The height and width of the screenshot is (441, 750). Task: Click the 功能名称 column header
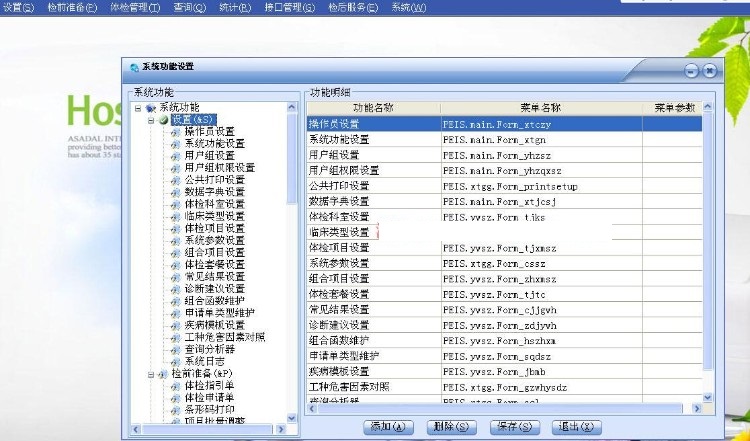[374, 108]
